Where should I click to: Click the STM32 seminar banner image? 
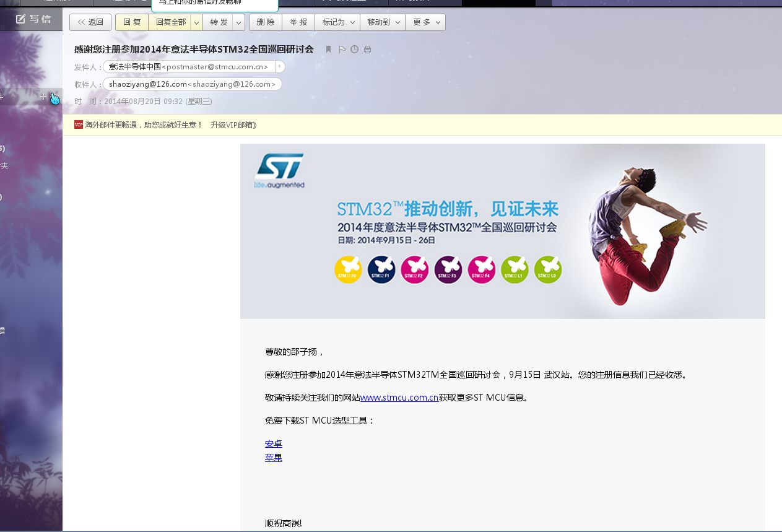(x=503, y=231)
